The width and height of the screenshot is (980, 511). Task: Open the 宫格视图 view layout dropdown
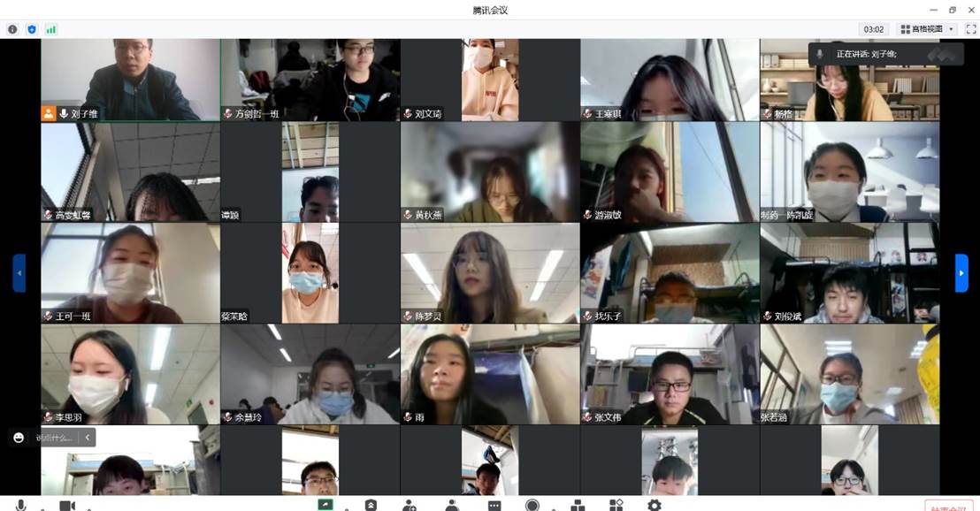[928, 29]
